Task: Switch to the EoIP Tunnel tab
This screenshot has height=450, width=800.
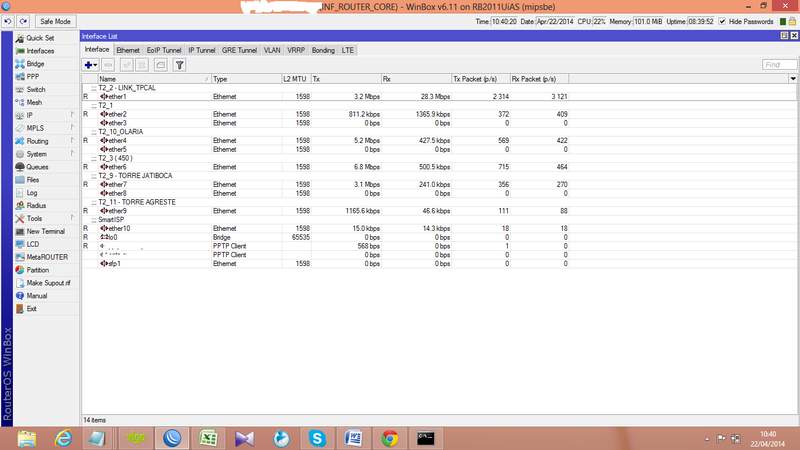Action: [164, 50]
